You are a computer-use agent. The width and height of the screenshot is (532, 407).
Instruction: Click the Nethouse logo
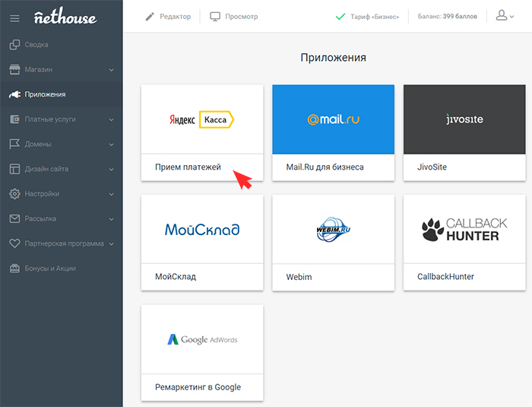(65, 16)
